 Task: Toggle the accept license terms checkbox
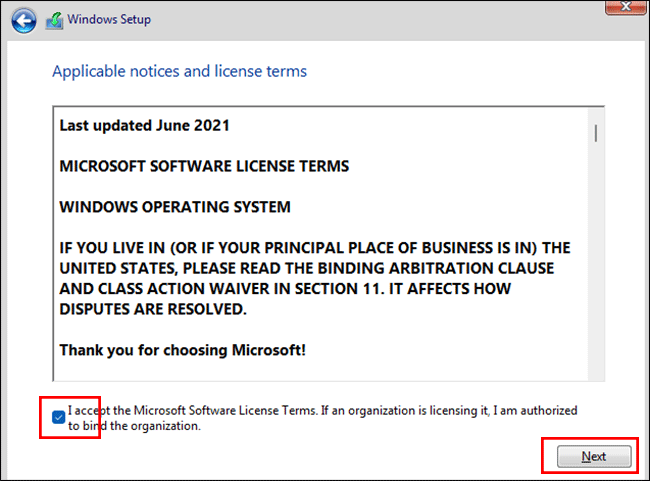[58, 417]
